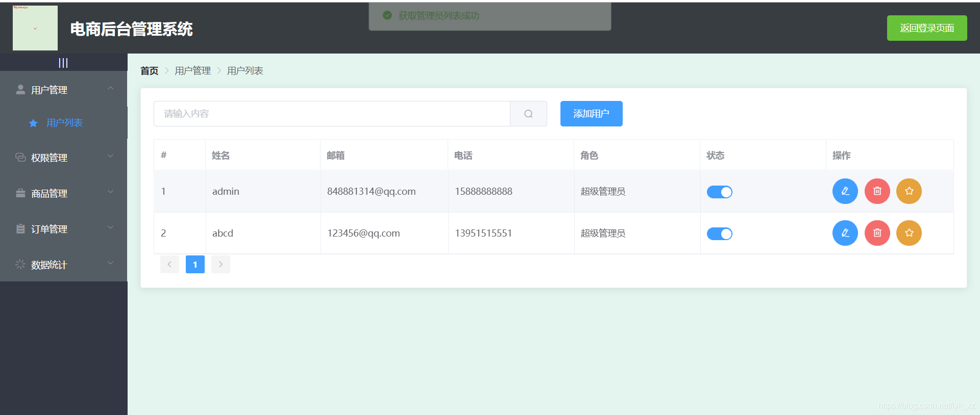Select the 用户管理 sidebar menu
This screenshot has height=415, width=980.
point(64,90)
